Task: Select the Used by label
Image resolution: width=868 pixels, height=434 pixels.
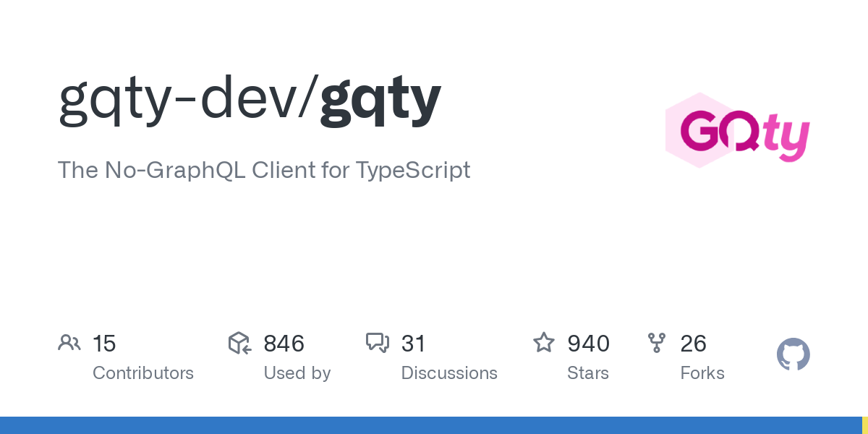Action: tap(297, 373)
